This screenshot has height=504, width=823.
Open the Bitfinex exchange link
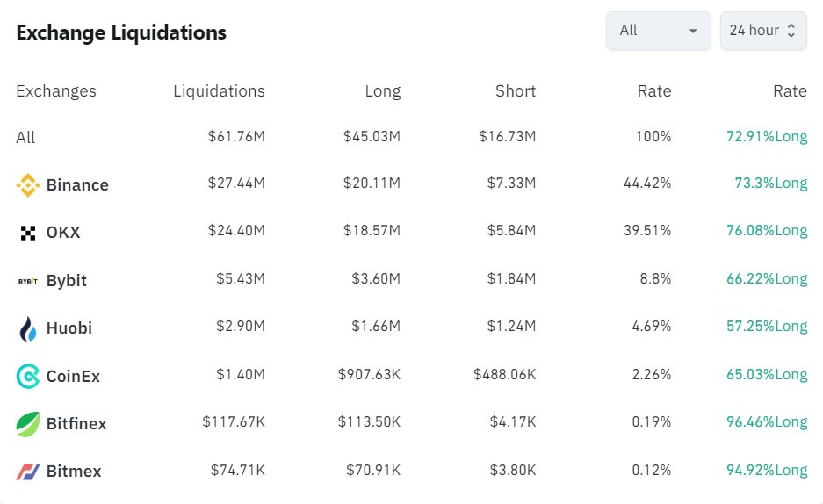pyautogui.click(x=76, y=424)
